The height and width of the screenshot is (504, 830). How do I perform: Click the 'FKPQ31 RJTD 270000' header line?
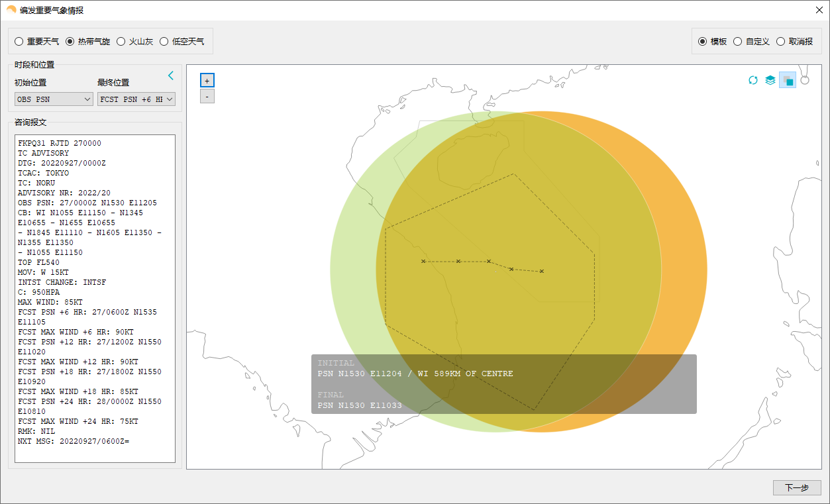pyautogui.click(x=60, y=143)
